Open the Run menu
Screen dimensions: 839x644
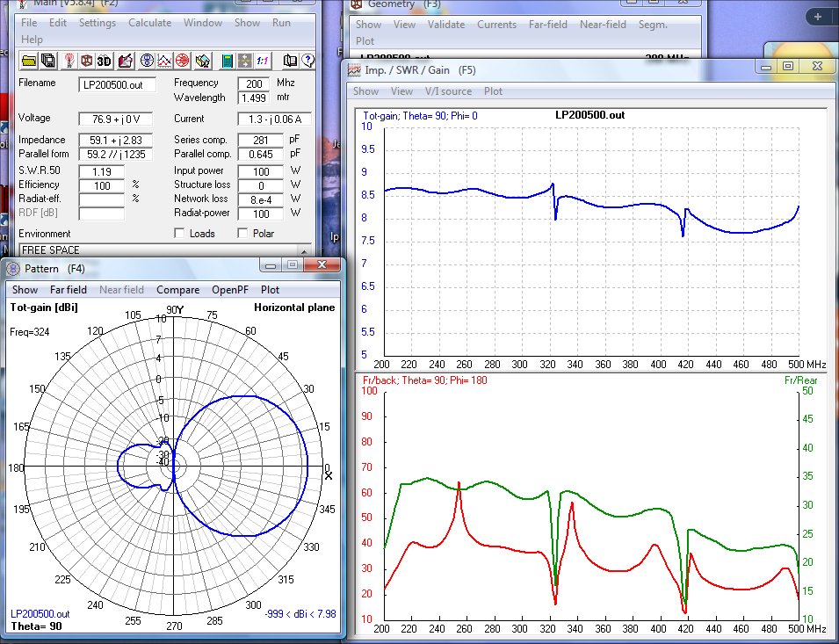coord(281,23)
